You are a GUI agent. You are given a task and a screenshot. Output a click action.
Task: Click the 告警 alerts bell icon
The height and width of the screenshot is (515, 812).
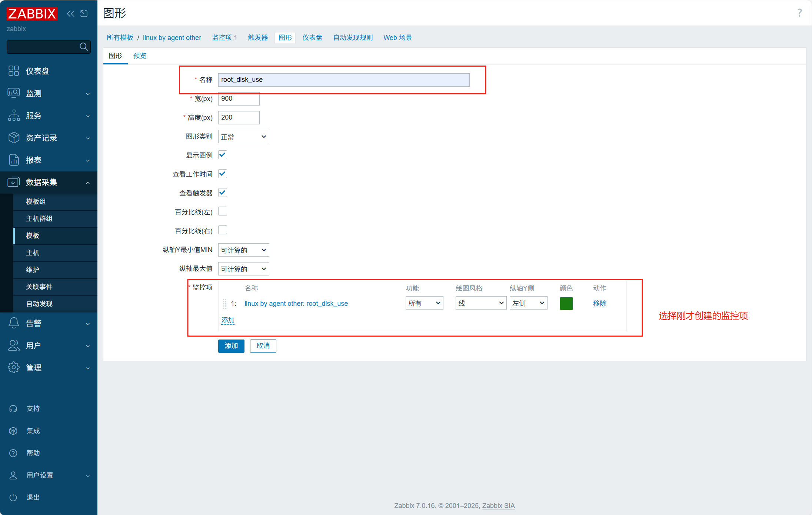(14, 323)
